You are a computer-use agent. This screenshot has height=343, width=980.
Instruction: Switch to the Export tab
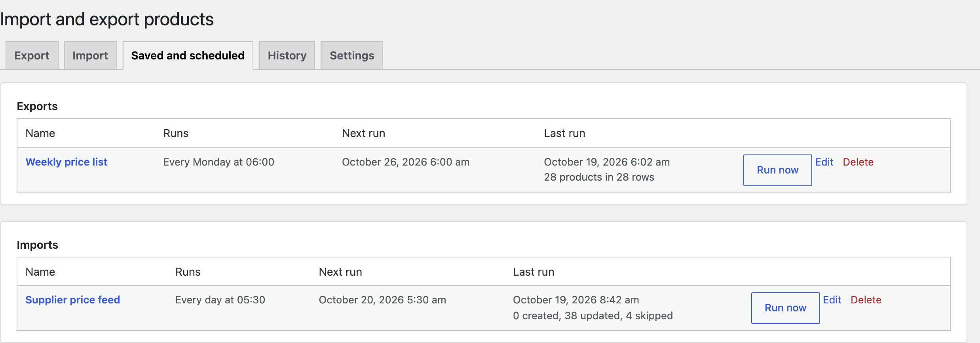[32, 55]
